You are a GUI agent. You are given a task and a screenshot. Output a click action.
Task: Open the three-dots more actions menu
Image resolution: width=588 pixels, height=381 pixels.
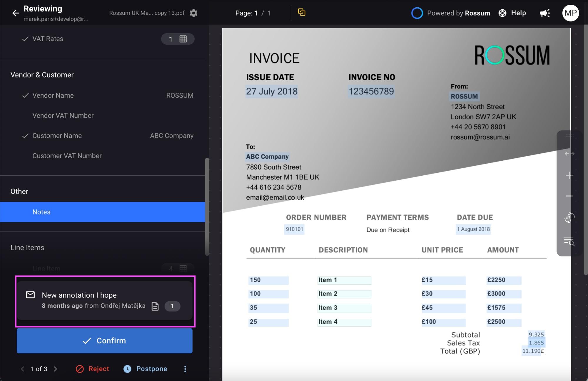185,369
